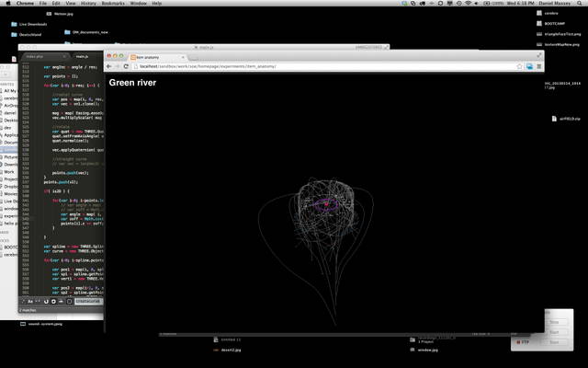Screen dimensions: 588x368
Task: Click the blue extension icon in Chrome toolbar
Action: click(529, 66)
